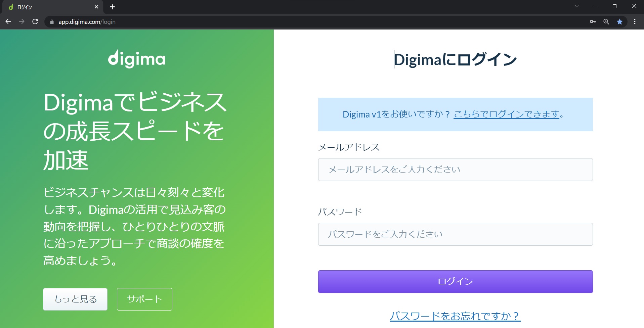Click the lock icon in address bar
Screen dimensions: 644x328
pos(52,22)
